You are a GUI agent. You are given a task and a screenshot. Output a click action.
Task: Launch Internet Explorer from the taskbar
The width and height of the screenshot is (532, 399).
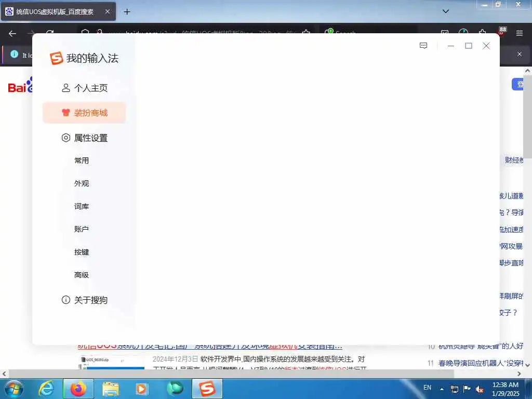tap(46, 389)
